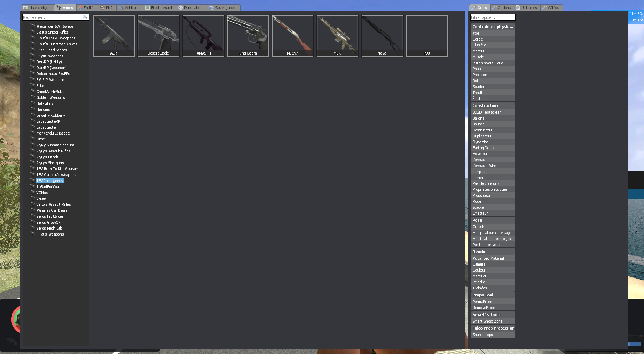
Task: Open the Options tab
Action: [501, 8]
